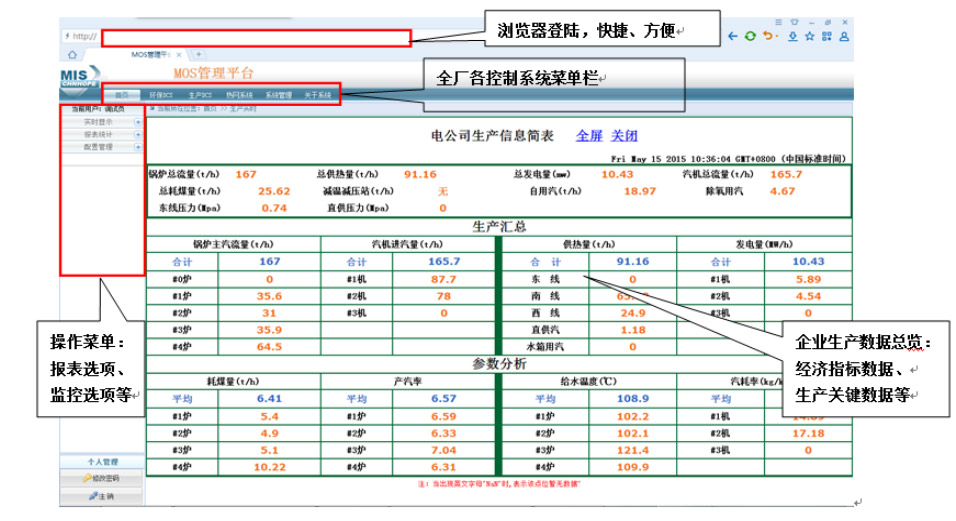
Task: Click the browser download icon
Action: click(x=792, y=36)
